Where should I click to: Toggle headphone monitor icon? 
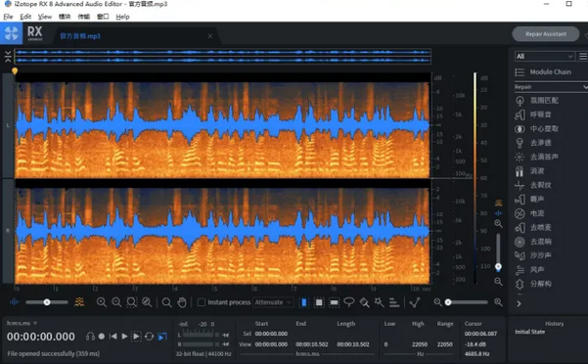[x=90, y=337]
